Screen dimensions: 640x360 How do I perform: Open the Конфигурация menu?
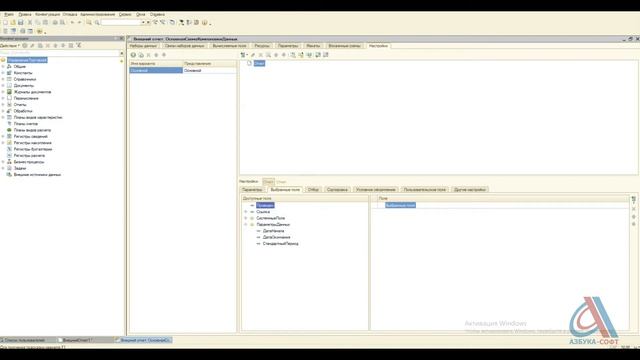pyautogui.click(x=47, y=14)
